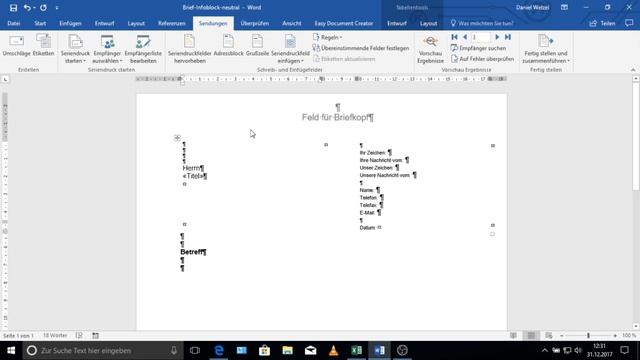Click ribbon display options icon
The image size is (640, 360).
coord(564,7)
